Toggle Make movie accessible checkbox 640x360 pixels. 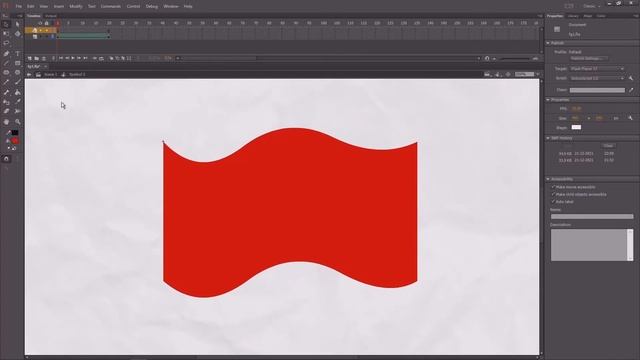553,187
